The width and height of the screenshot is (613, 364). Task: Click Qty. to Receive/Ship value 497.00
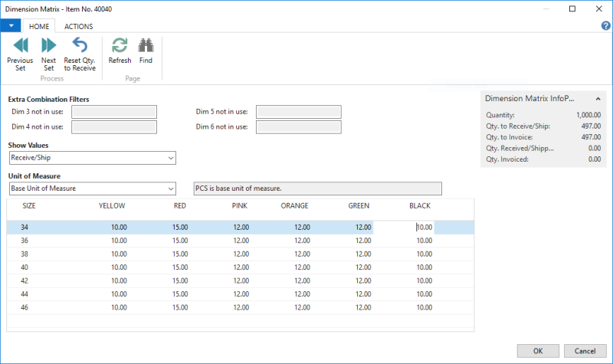pyautogui.click(x=591, y=126)
